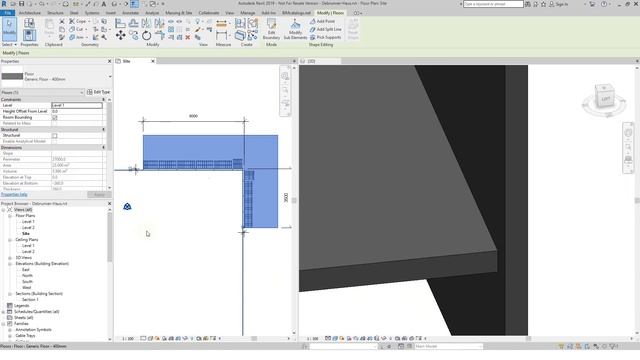Select Cable Trays under Families
Screen dimensions: 640x360
click(25, 336)
